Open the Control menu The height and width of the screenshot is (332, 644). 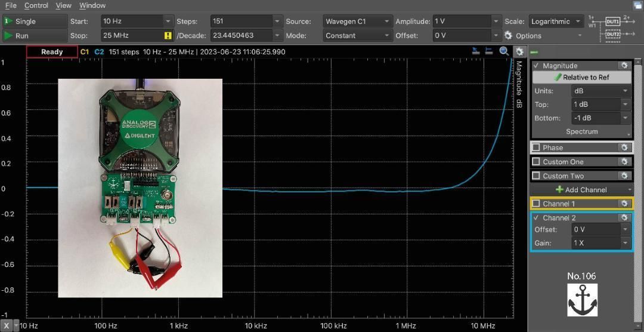point(36,5)
